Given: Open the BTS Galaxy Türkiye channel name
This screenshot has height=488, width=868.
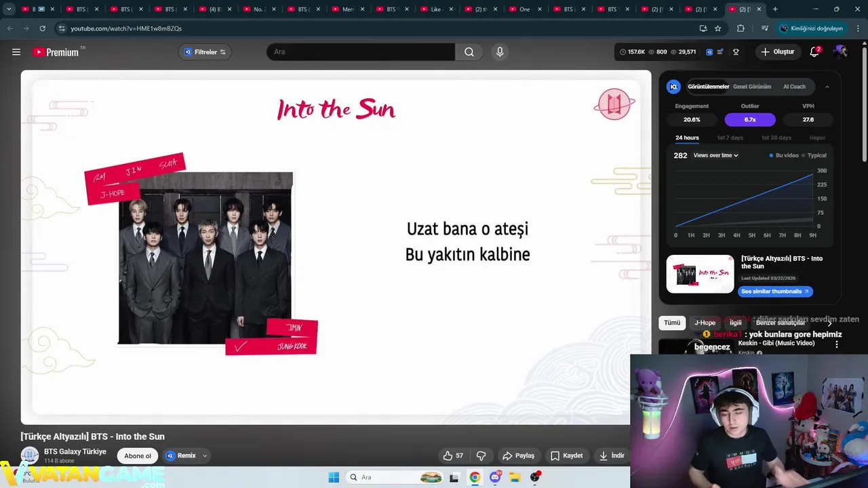Looking at the screenshot, I should [75, 451].
